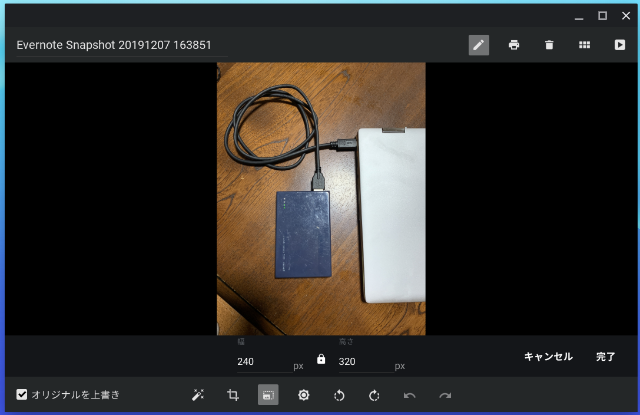Rotate the image clockwise
This screenshot has height=415, width=640.
374,395
